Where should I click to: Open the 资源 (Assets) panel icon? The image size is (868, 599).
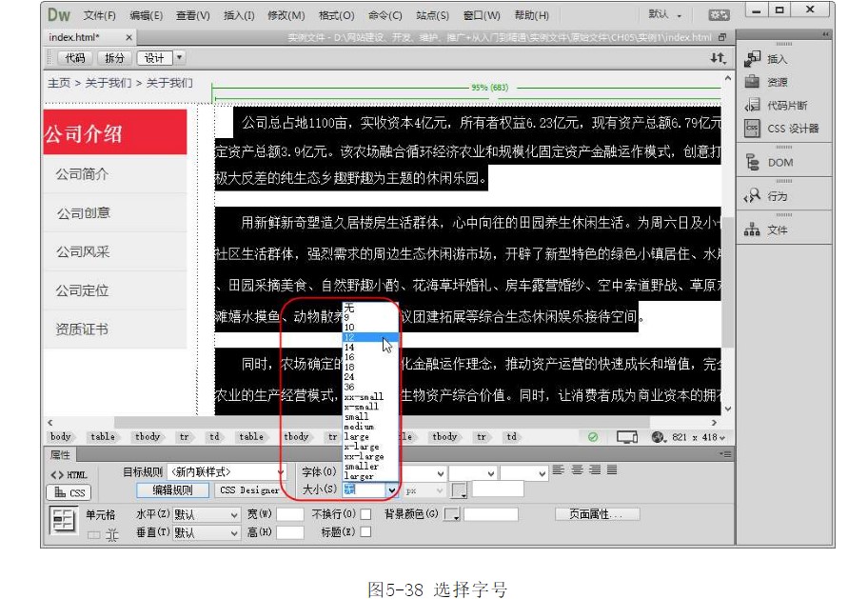(x=753, y=83)
